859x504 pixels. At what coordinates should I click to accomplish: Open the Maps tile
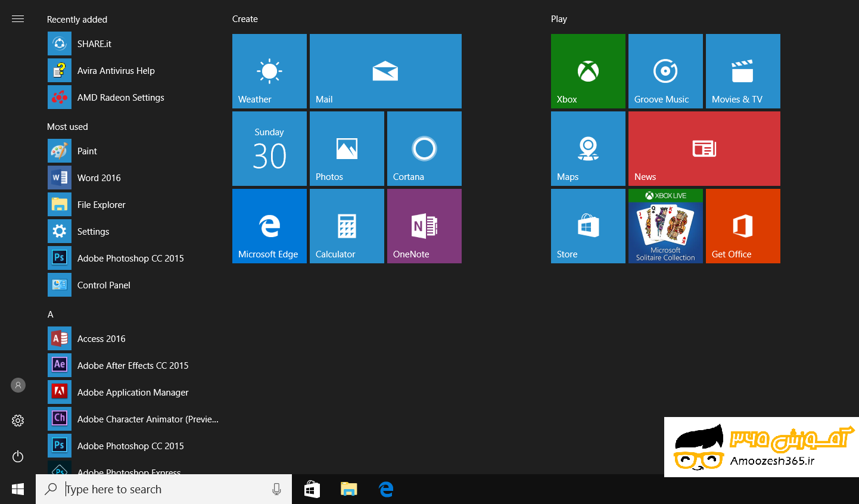coord(588,148)
